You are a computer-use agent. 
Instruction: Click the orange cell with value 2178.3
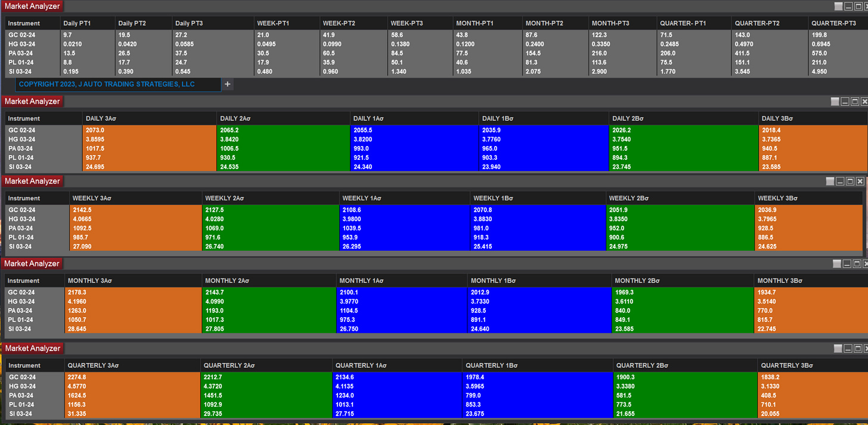133,292
